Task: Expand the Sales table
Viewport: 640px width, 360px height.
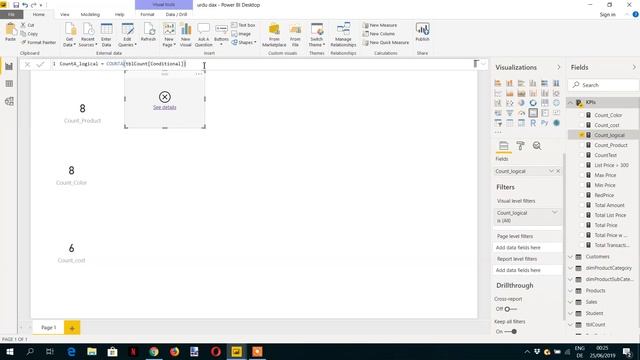Action: coord(571,302)
